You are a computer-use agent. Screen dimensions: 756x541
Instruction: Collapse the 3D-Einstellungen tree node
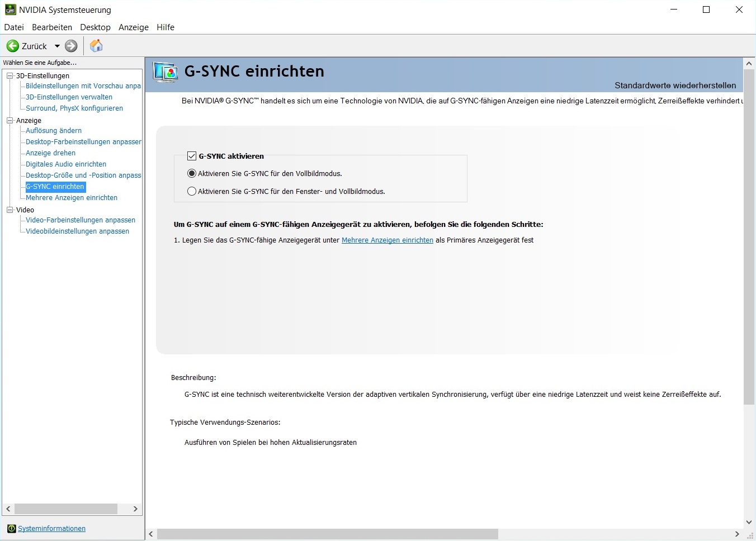point(10,75)
